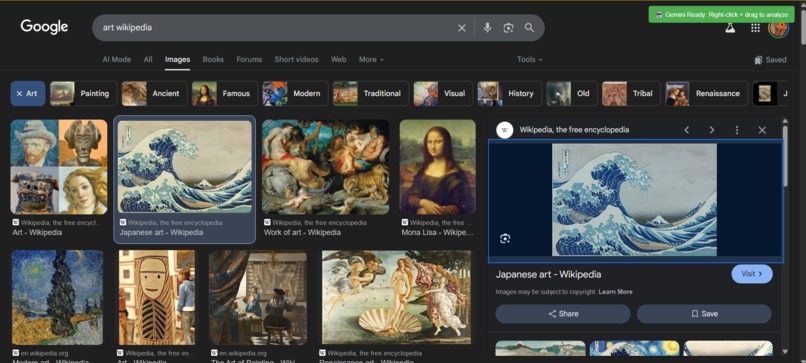
Task: Click the Share button
Action: pyautogui.click(x=563, y=314)
